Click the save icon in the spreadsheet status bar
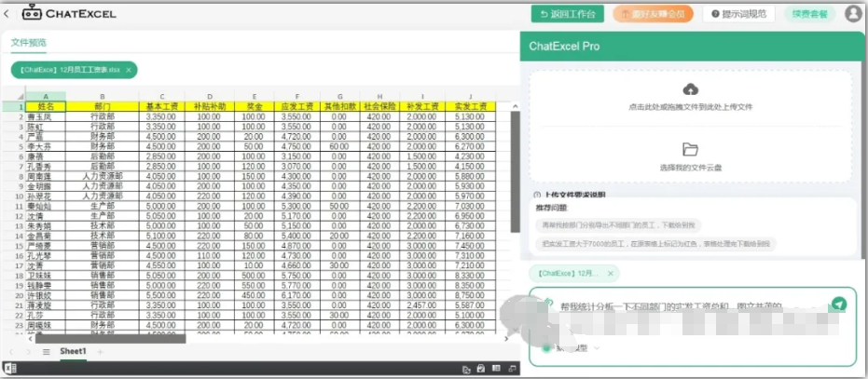This screenshot has width=868, height=379. [x=481, y=369]
